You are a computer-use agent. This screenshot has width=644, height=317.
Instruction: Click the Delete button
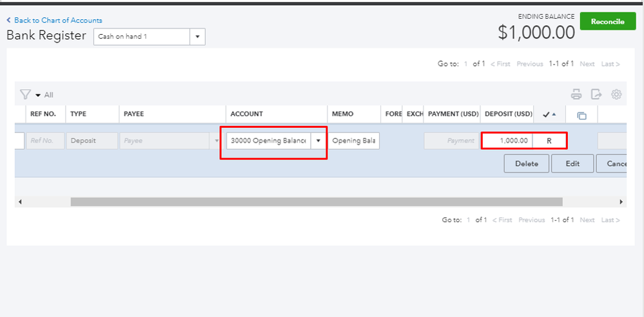pos(527,163)
